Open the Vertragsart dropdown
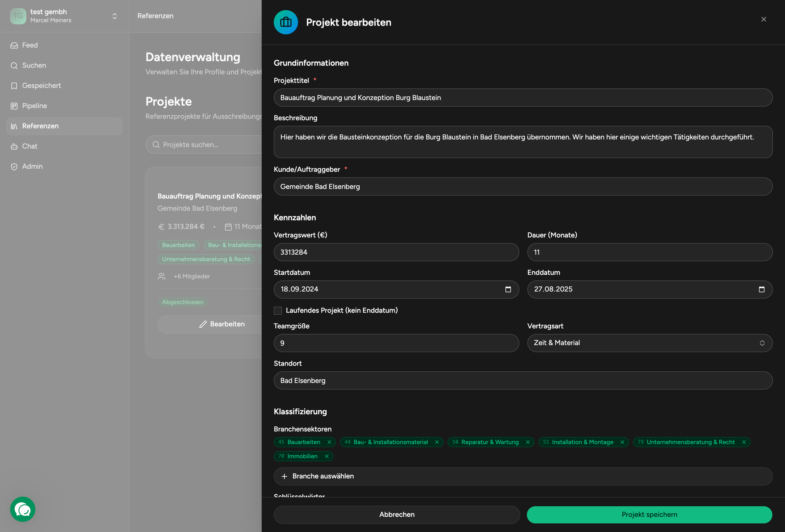The image size is (785, 532). [x=650, y=343]
